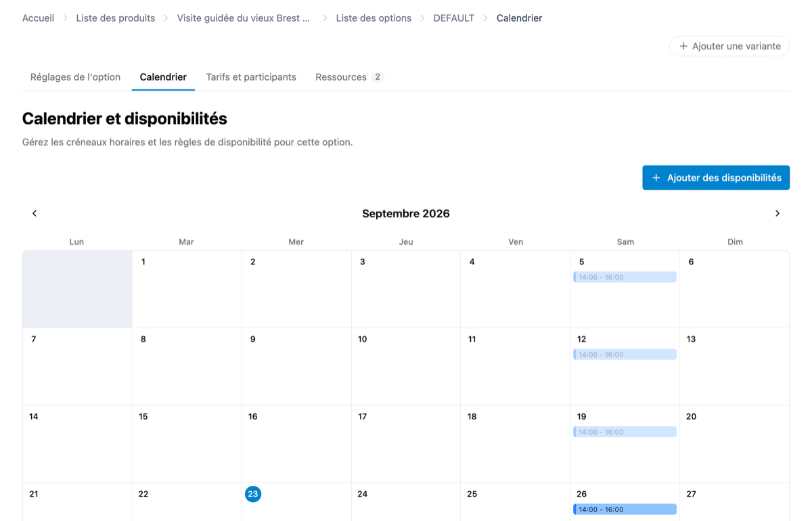Go to next month with right chevron
This screenshot has width=812, height=521.
(777, 213)
